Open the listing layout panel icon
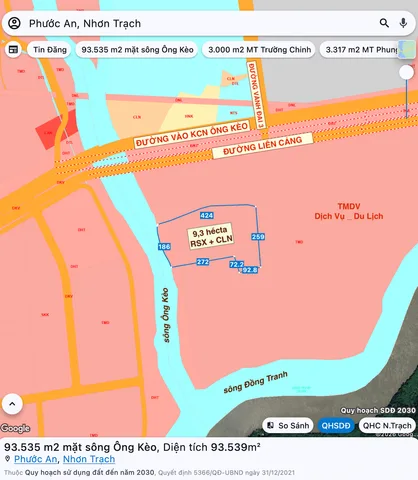Viewport: 418px width, 480px height. [x=13, y=50]
